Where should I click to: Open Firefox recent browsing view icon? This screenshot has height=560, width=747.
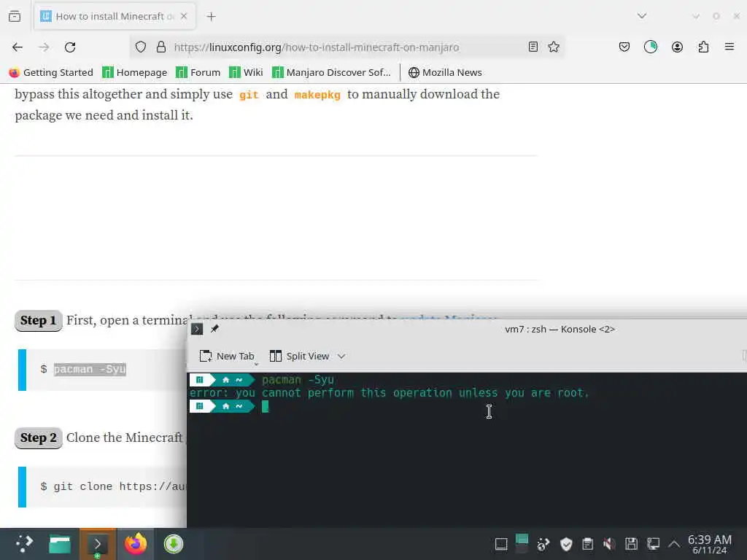(x=15, y=16)
